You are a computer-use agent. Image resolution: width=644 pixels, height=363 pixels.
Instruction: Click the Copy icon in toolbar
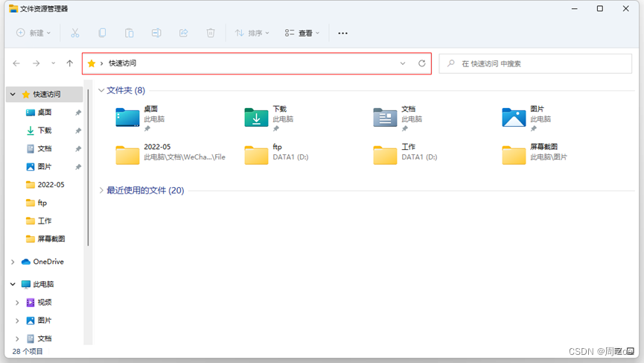click(x=102, y=33)
